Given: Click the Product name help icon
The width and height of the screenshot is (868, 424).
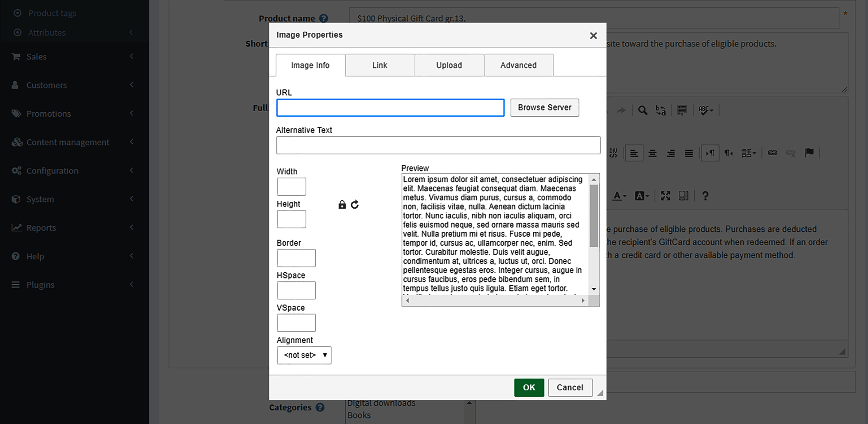Looking at the screenshot, I should pyautogui.click(x=323, y=19).
